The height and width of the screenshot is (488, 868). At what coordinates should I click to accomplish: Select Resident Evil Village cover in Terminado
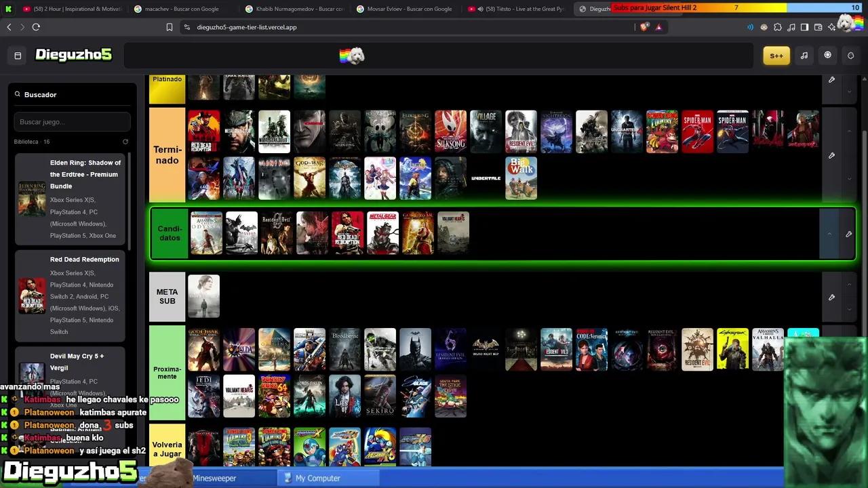[486, 131]
